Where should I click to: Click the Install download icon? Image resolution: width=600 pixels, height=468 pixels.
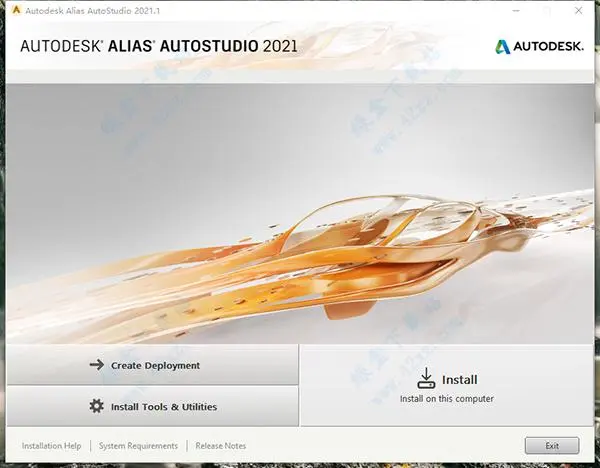(426, 378)
